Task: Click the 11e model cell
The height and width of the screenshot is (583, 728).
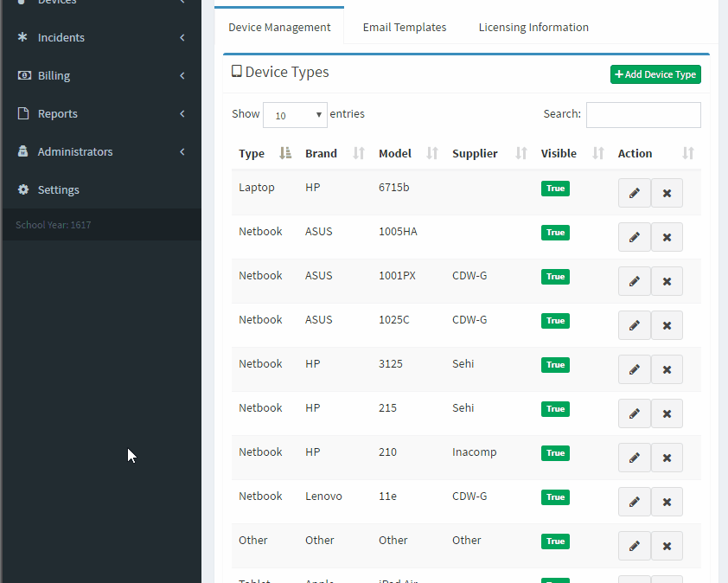Action: [387, 497]
